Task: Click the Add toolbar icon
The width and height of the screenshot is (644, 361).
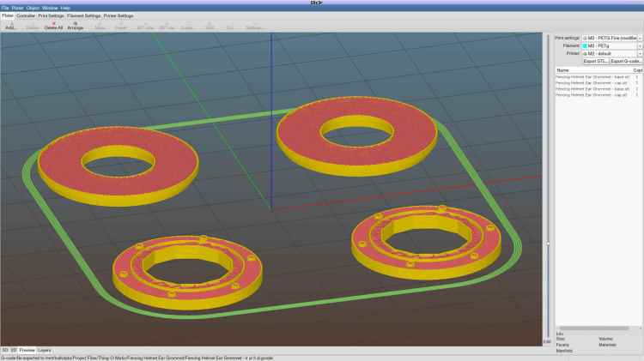Action: pos(10,26)
